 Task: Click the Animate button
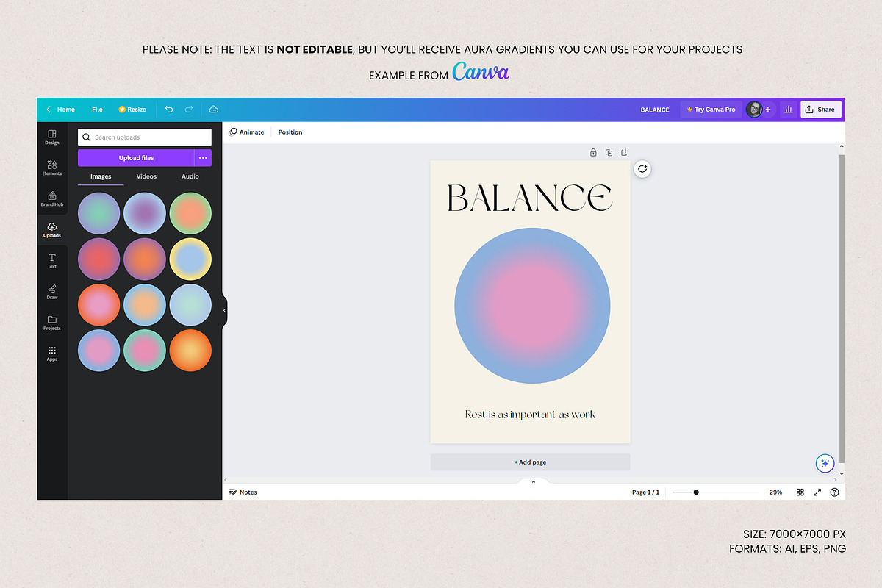pos(246,132)
